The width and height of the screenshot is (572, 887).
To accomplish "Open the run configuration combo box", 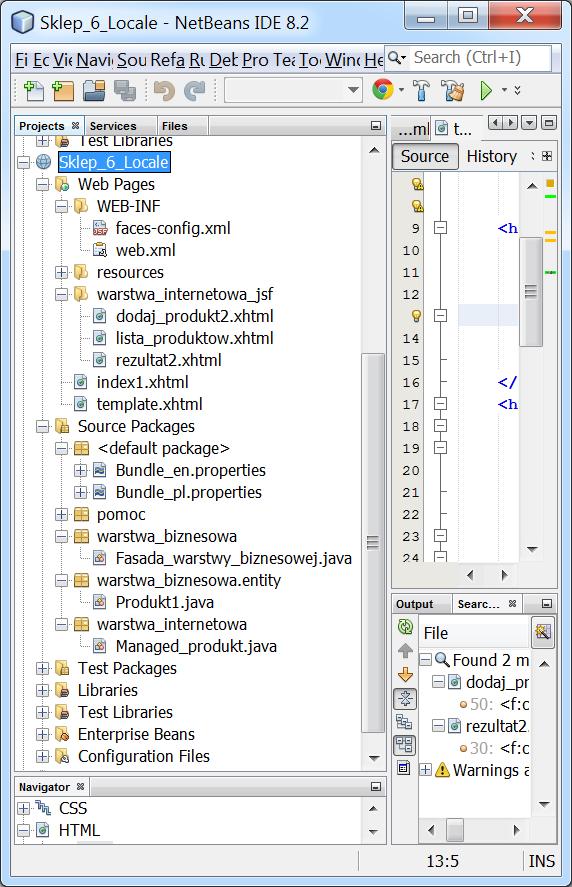I will [x=293, y=90].
